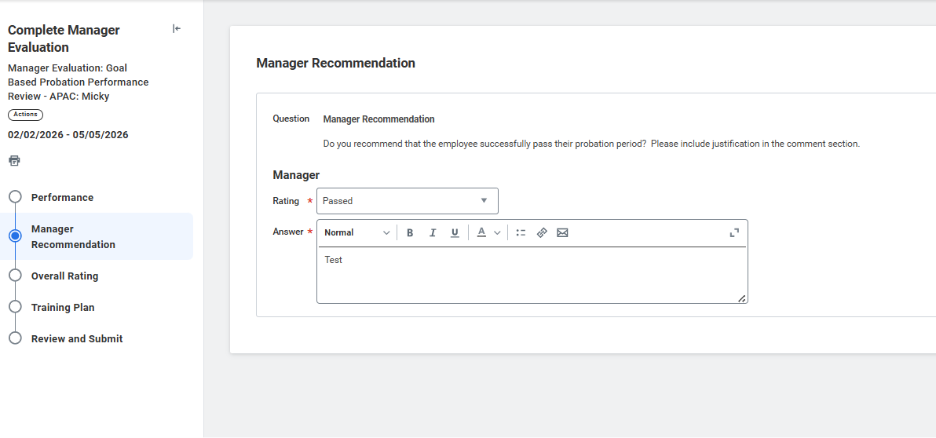The height and width of the screenshot is (438, 936).
Task: Click the envelope icon in the editor toolbar
Action: 562,233
